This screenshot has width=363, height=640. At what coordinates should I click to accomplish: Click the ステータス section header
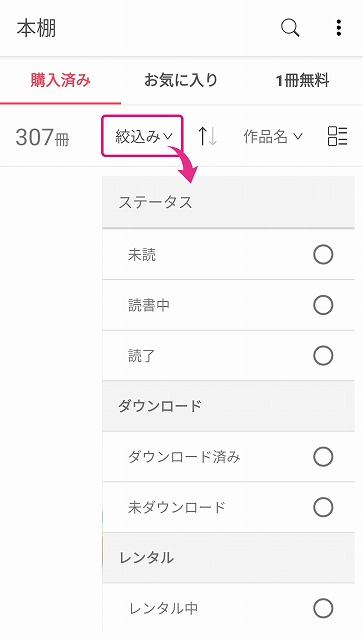(228, 202)
